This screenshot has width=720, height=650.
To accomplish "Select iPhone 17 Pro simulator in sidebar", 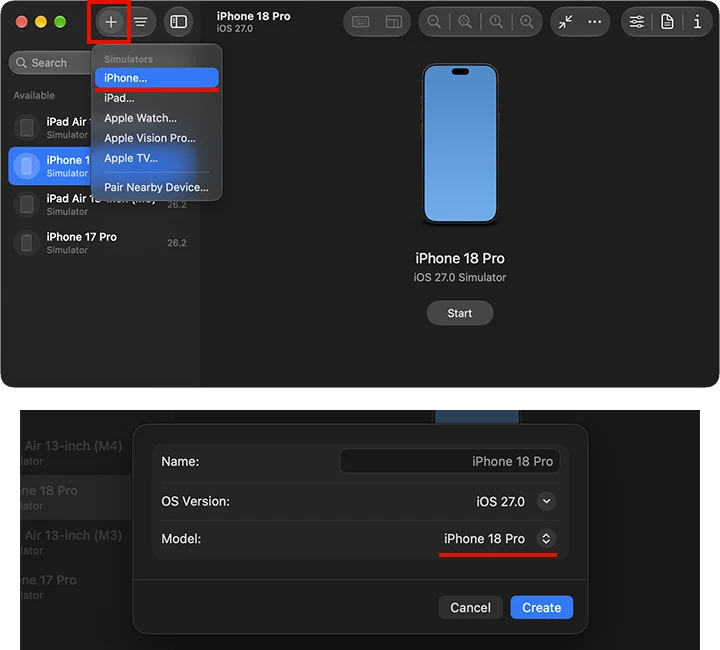I will coord(104,243).
